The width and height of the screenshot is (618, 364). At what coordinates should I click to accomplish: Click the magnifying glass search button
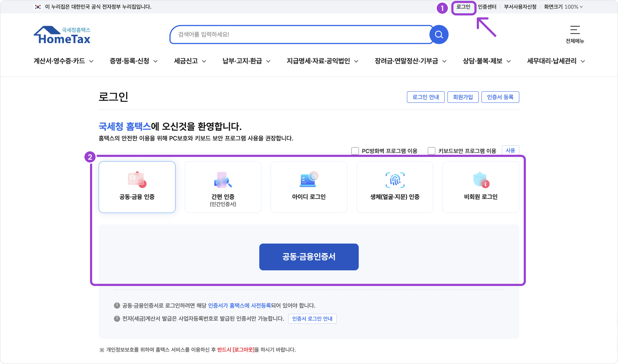pos(439,35)
